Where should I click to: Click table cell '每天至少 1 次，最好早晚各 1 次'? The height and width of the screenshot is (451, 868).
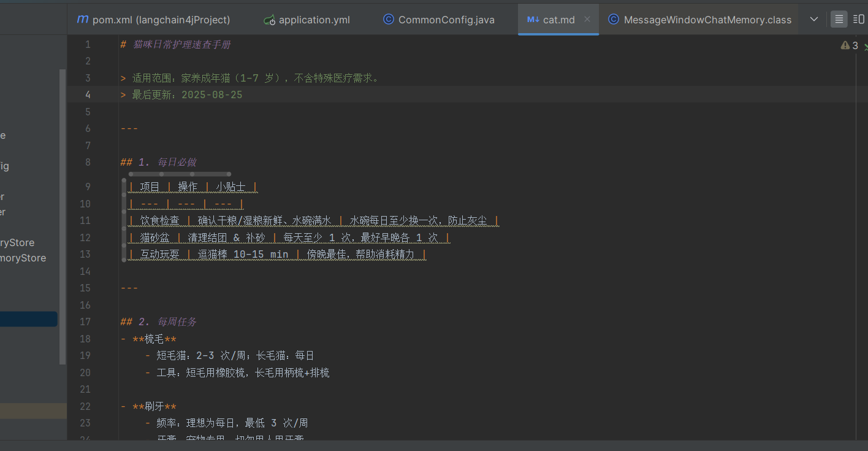(360, 237)
